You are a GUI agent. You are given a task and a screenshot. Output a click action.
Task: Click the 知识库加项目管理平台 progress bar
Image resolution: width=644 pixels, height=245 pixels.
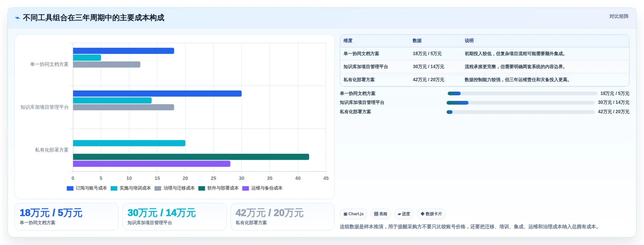[521, 103]
